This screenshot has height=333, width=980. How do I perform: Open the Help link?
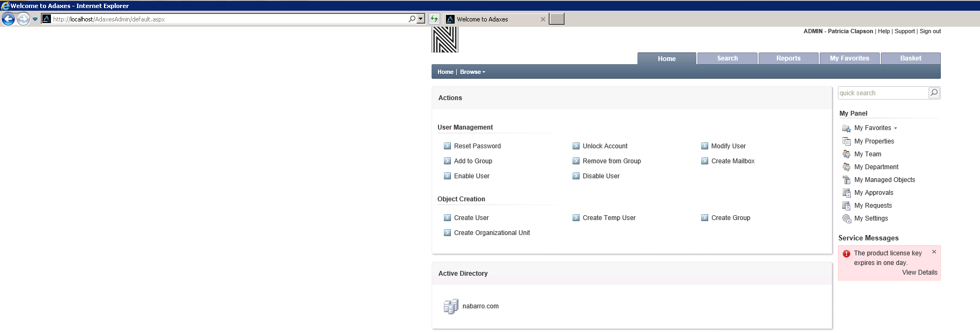pyautogui.click(x=884, y=31)
